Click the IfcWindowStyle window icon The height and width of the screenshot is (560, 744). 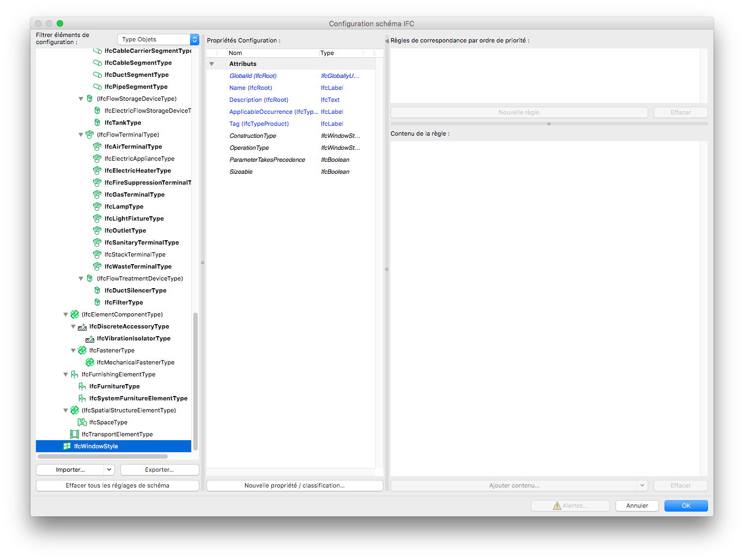click(67, 446)
